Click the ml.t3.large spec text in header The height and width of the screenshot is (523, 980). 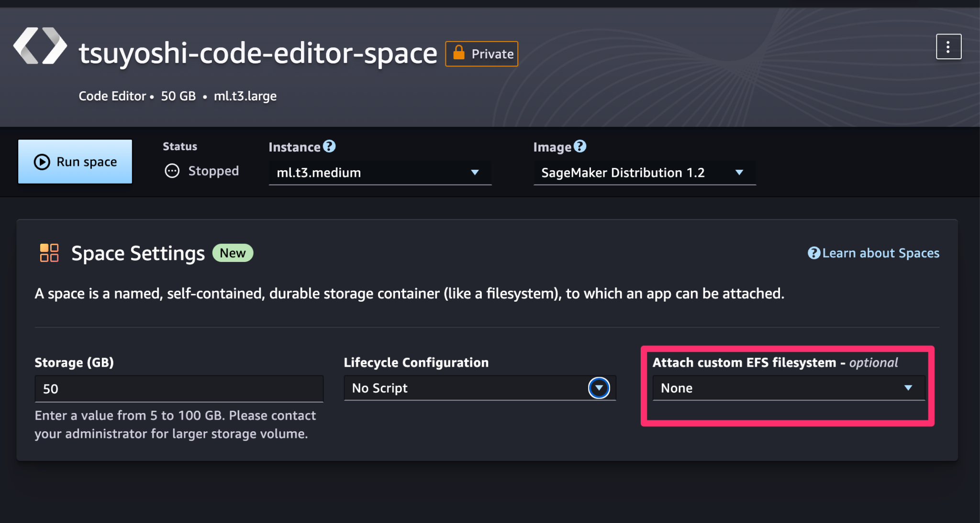tap(245, 96)
